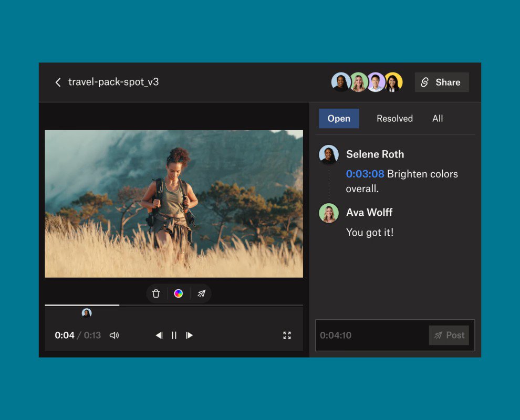Send annotation with paper plane icon

[x=201, y=293]
